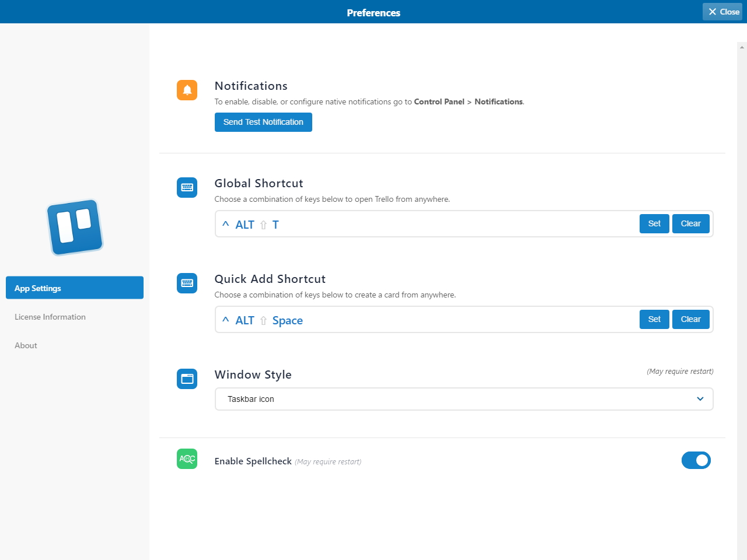The image size is (747, 560).
Task: Click the scrollbar up arrow
Action: tap(742, 47)
